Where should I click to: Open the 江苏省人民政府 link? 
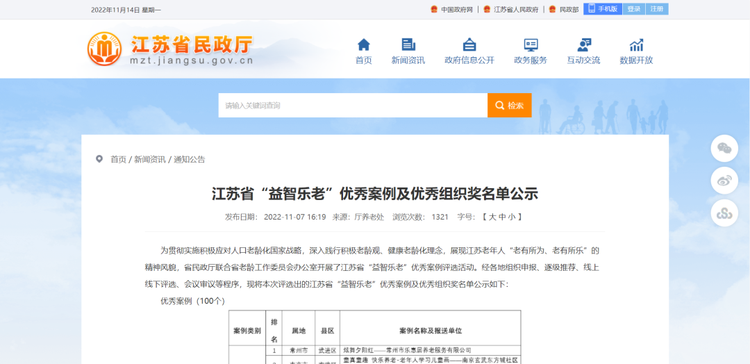tap(516, 10)
